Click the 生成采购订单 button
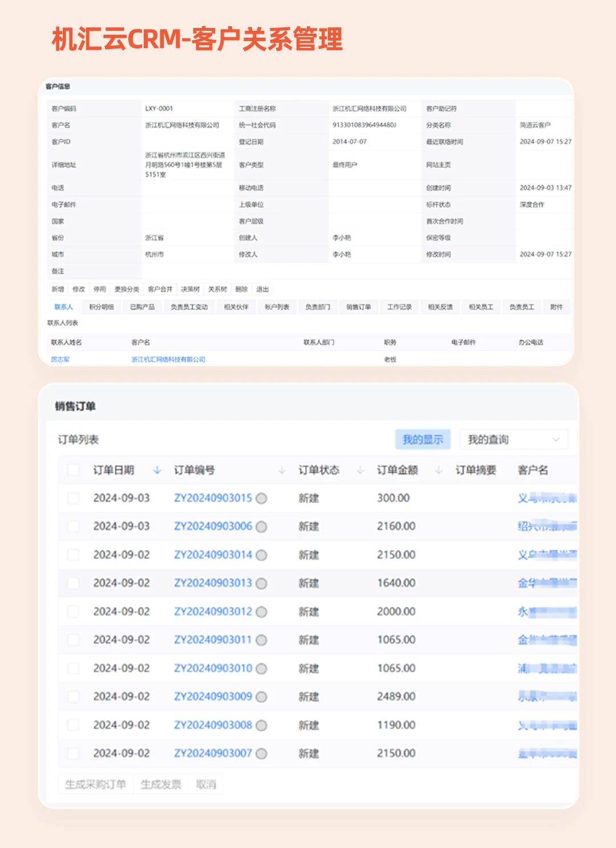The height and width of the screenshot is (848, 616). pos(95,785)
